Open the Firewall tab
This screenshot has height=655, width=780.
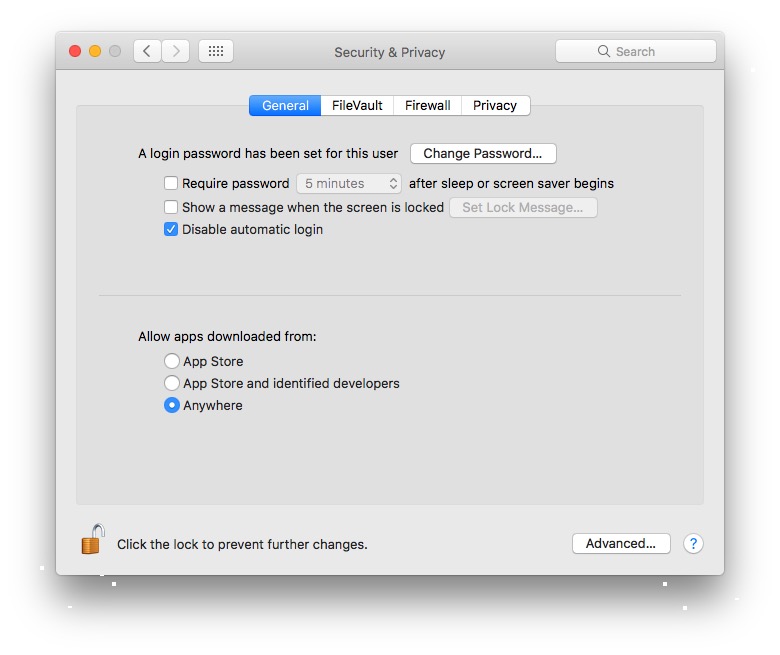pos(427,106)
